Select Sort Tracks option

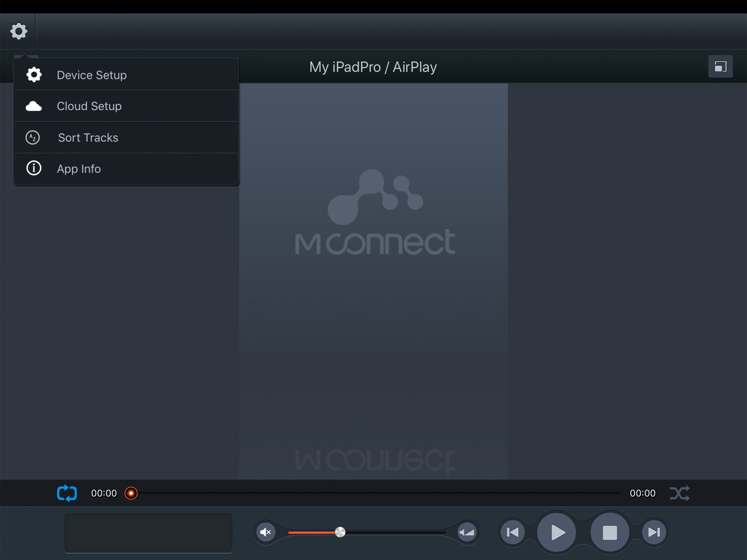[x=88, y=138]
